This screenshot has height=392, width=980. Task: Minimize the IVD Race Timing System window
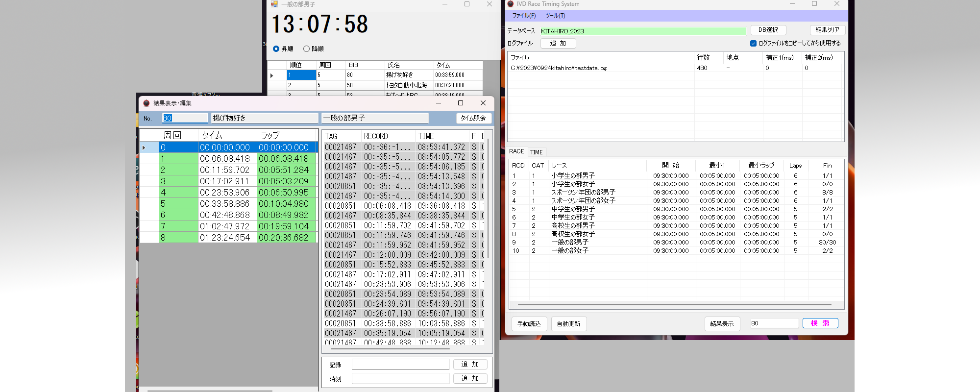[792, 4]
